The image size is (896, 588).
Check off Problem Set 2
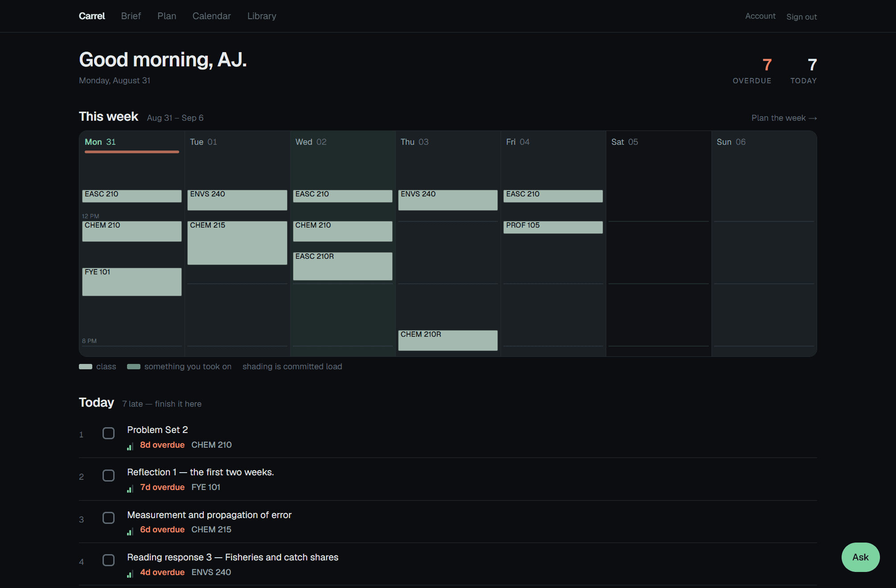(x=108, y=433)
